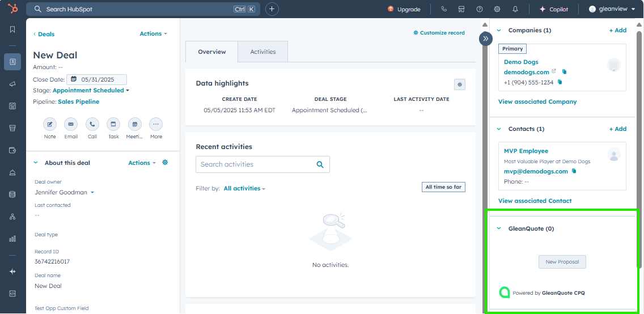Screen dimensions: 644x314
Task: Copy the demodogs.com domain
Action: 564,71
